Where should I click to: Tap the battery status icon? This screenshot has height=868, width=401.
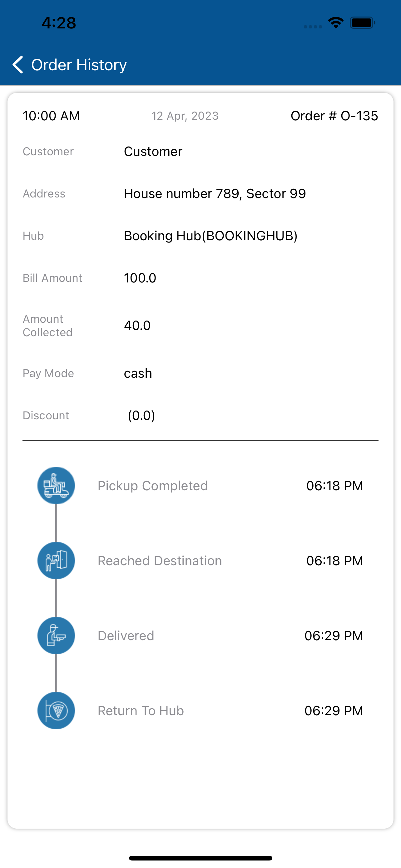click(x=363, y=23)
